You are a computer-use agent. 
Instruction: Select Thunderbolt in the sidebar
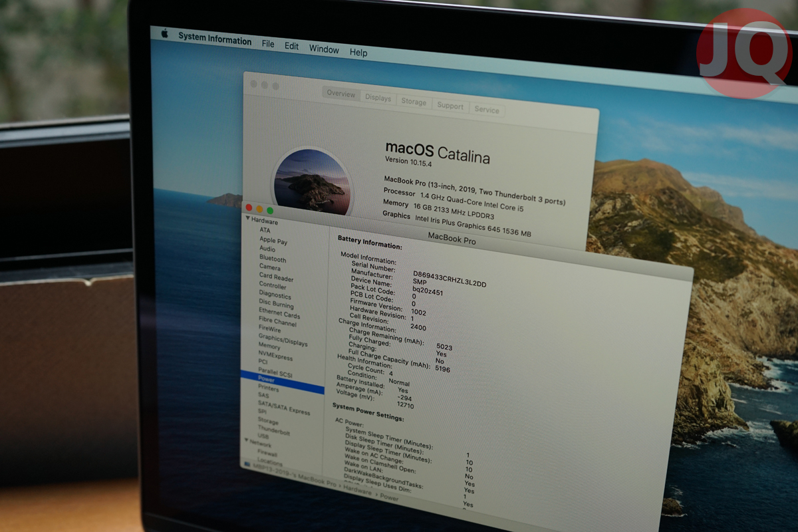click(273, 431)
